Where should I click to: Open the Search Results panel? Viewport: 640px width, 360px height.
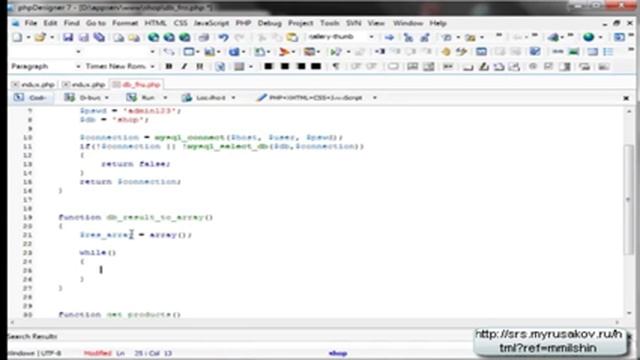click(x=32, y=336)
